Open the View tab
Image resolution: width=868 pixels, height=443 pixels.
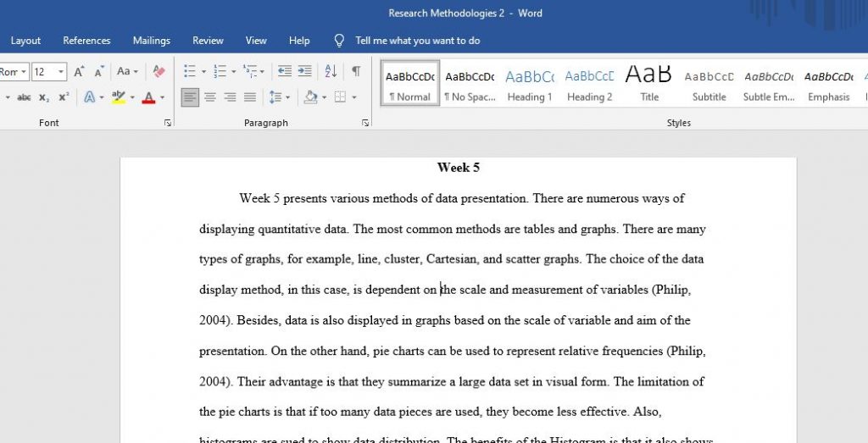[256, 41]
